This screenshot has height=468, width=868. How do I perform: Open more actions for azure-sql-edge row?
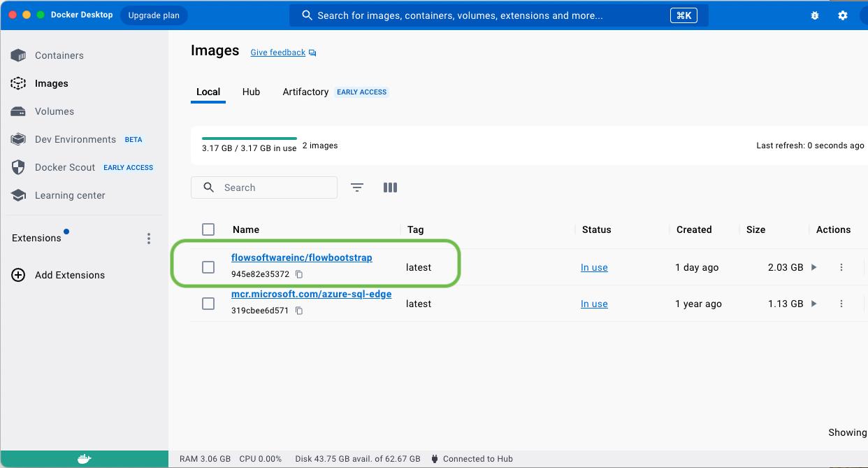click(841, 304)
